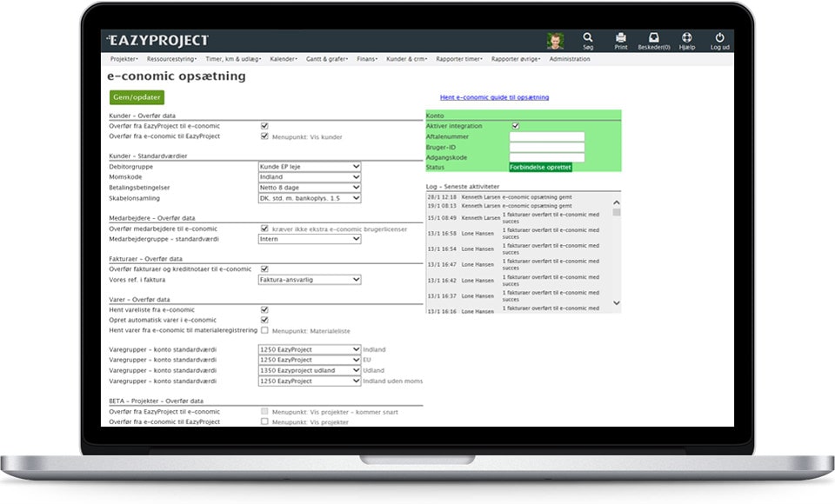Viewport: 835px width, 504px height.
Task: Open the Vores ref. i faktura dropdown
Action: (309, 280)
